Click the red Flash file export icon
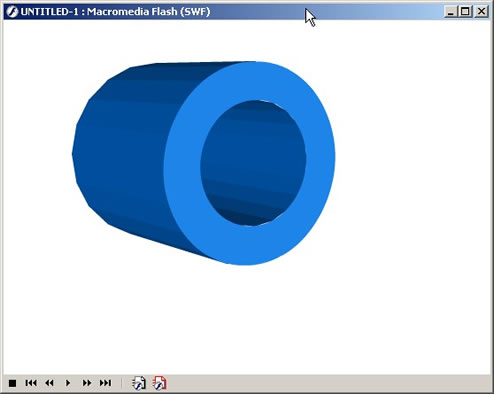Screen dimensions: 494x394 [x=160, y=383]
